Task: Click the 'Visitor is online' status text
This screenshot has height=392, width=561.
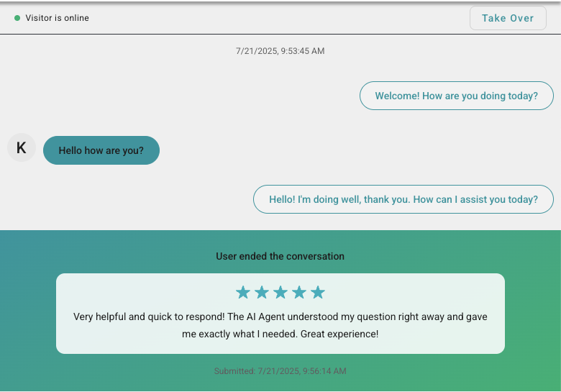Action: (58, 18)
